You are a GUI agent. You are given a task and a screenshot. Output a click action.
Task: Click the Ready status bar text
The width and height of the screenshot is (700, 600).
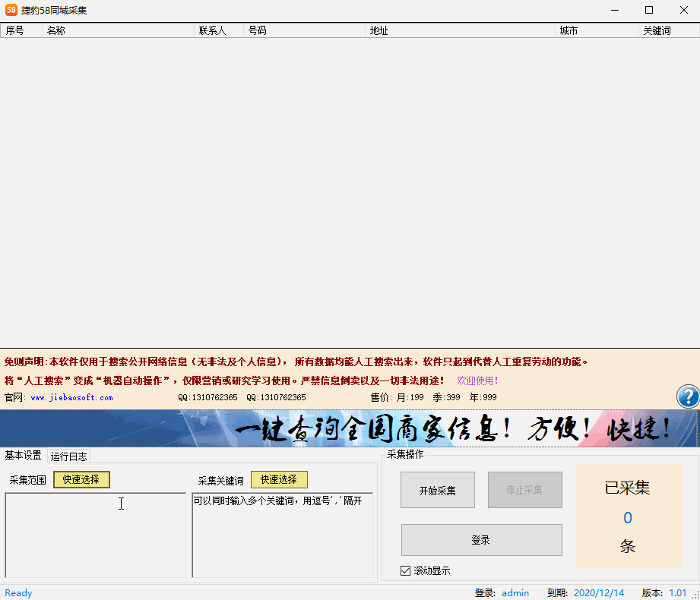[18, 593]
